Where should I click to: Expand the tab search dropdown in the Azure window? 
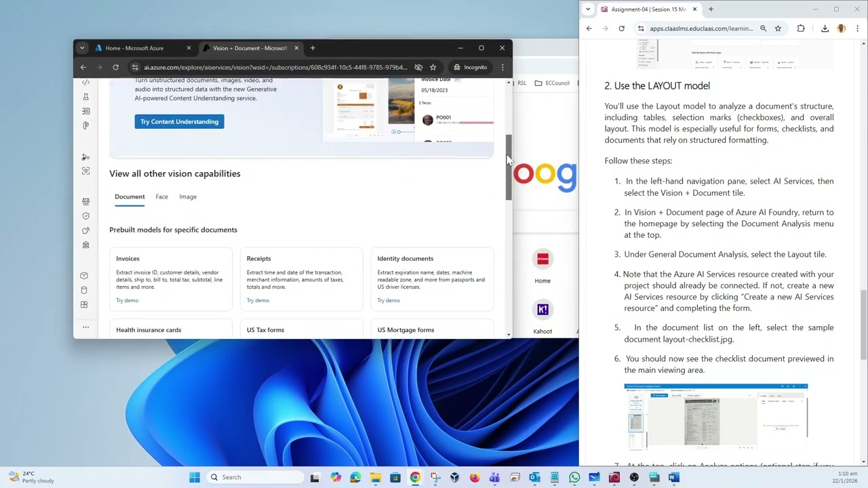(x=82, y=48)
